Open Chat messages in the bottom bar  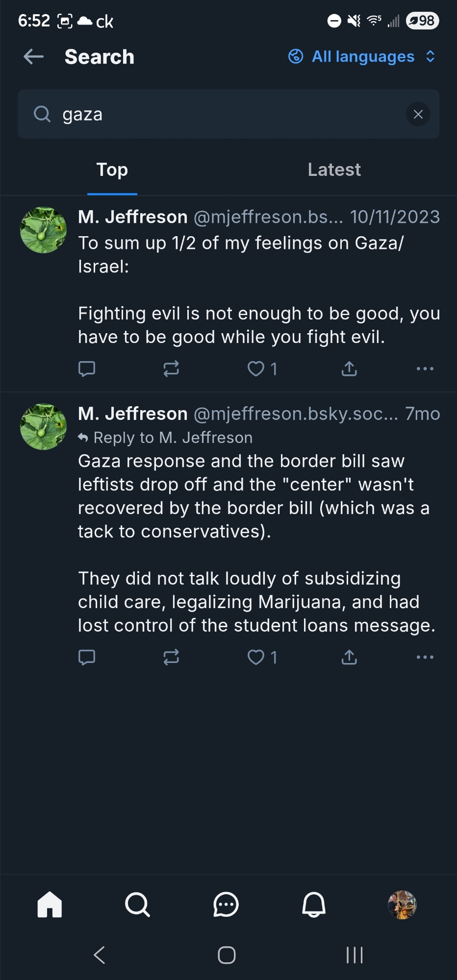pyautogui.click(x=226, y=905)
